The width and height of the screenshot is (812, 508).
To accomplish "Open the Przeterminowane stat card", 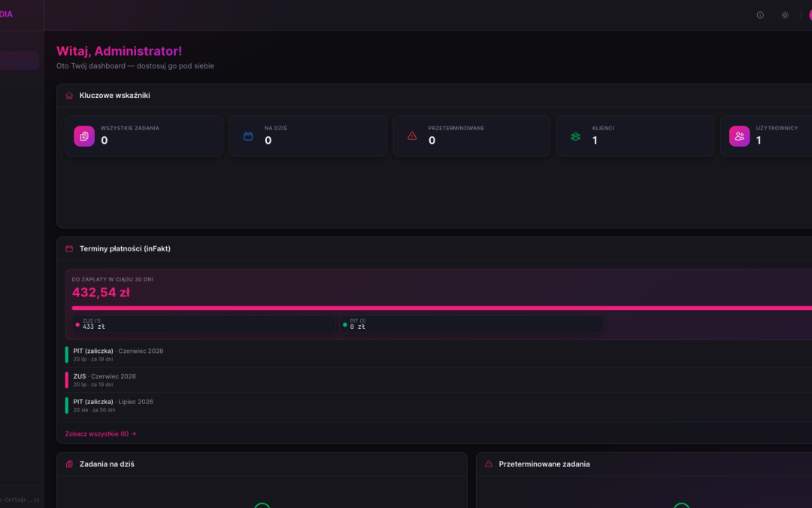I will coord(471,135).
